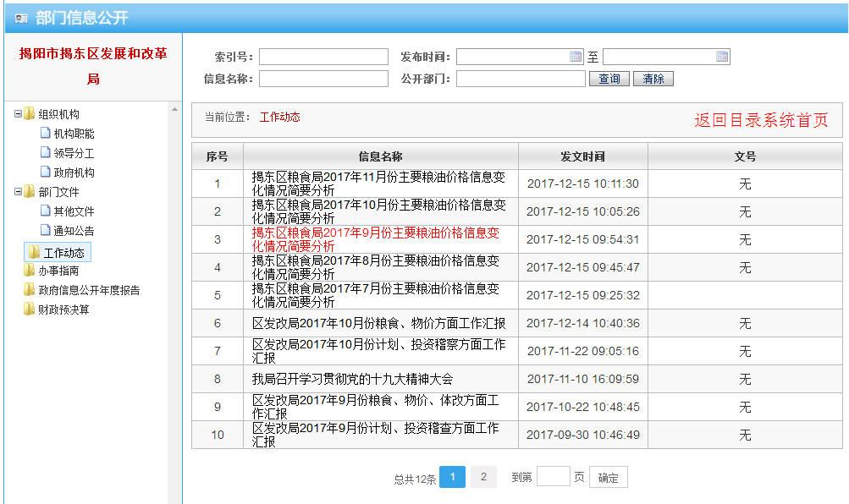Click the 公开部门 input field
849x504 pixels.
pyautogui.click(x=521, y=79)
